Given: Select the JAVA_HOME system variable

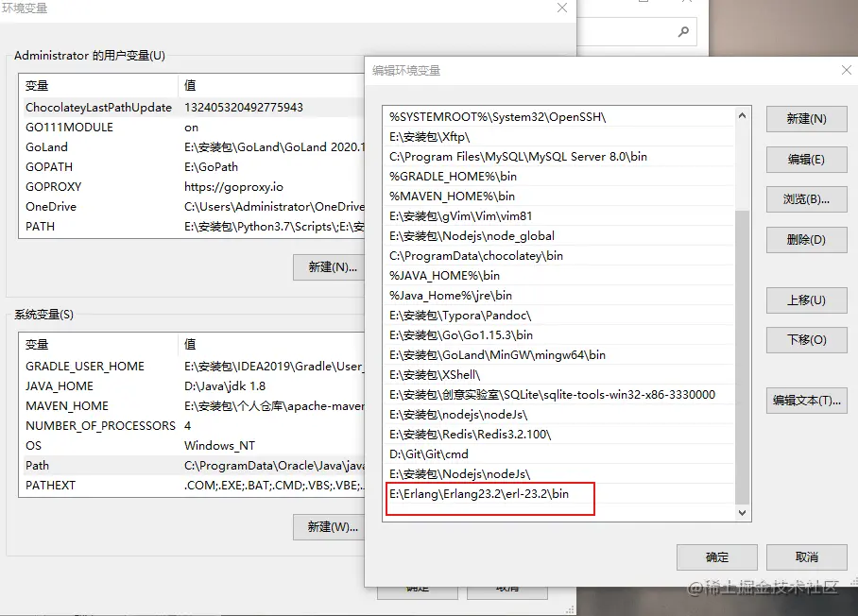Looking at the screenshot, I should coord(192,385).
